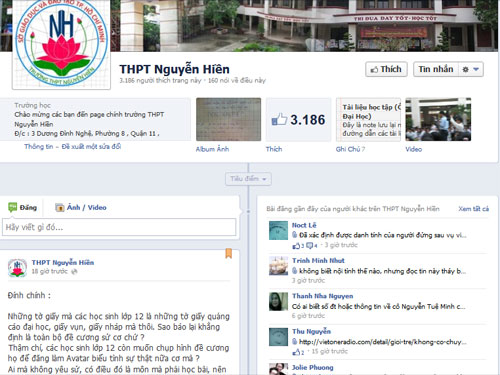Click the public globe icon on post
The image size is (500, 375).
click(x=74, y=271)
